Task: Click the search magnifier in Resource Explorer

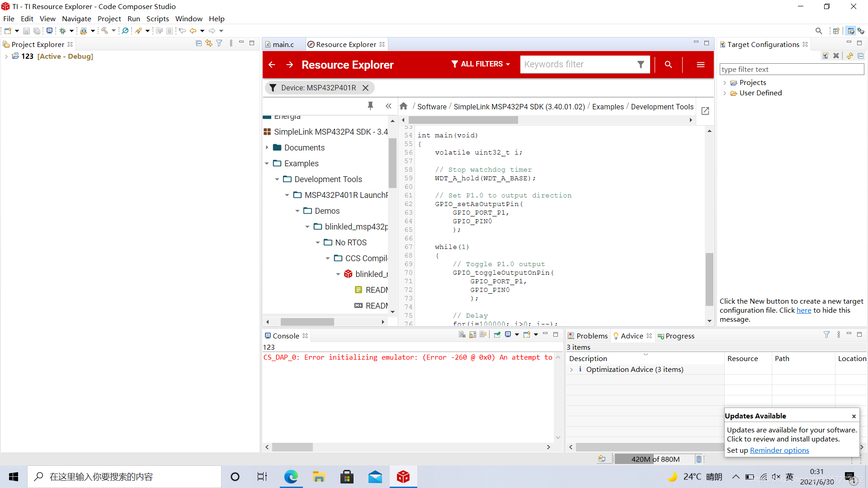Action: [x=668, y=65]
